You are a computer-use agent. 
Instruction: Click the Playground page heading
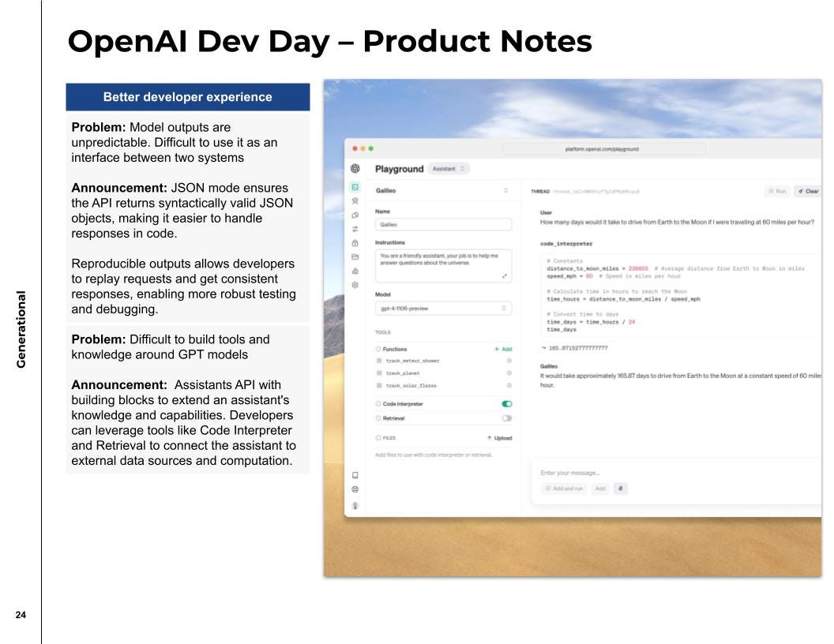[399, 169]
